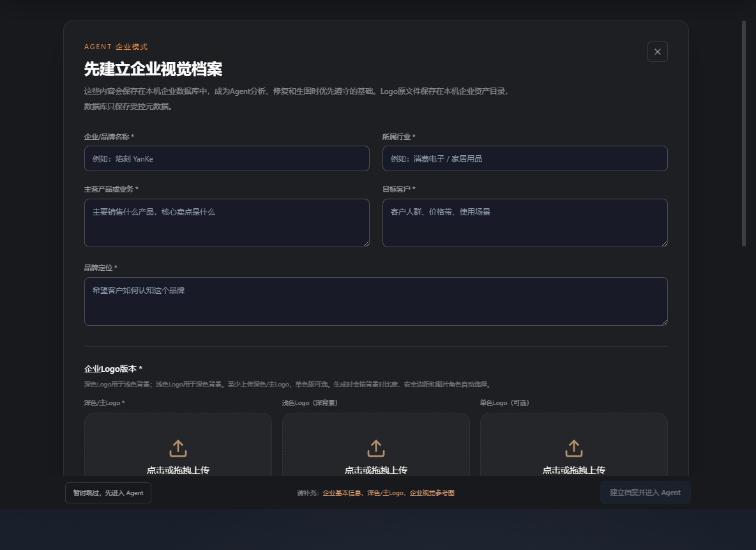Click into 品牌定位 text area
The width and height of the screenshot is (756, 550).
pos(375,301)
